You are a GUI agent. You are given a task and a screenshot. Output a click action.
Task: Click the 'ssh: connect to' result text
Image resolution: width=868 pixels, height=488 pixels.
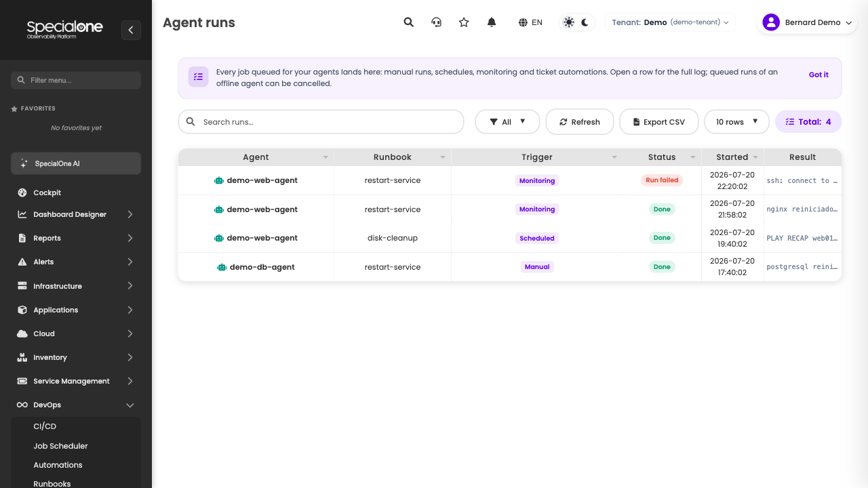pos(803,181)
